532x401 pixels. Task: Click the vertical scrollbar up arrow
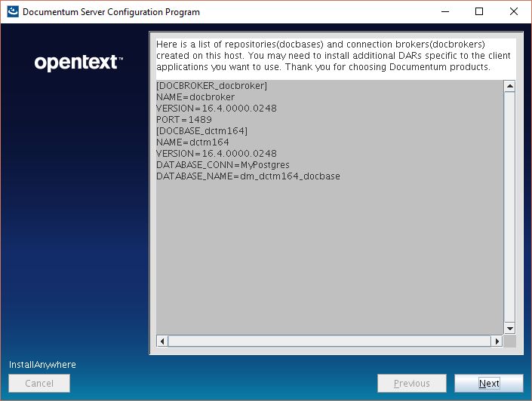tap(509, 87)
